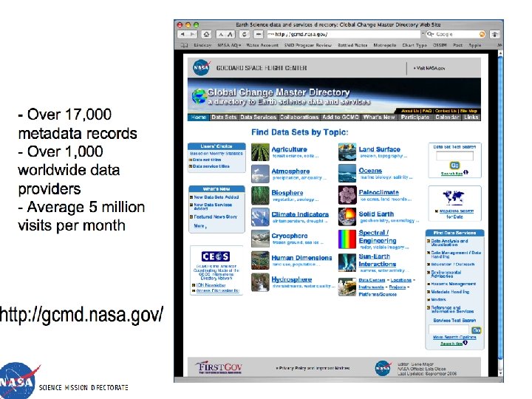Screen dimensions: 532x399
Task: Open the Calendar navigation tab
Action: (x=447, y=117)
